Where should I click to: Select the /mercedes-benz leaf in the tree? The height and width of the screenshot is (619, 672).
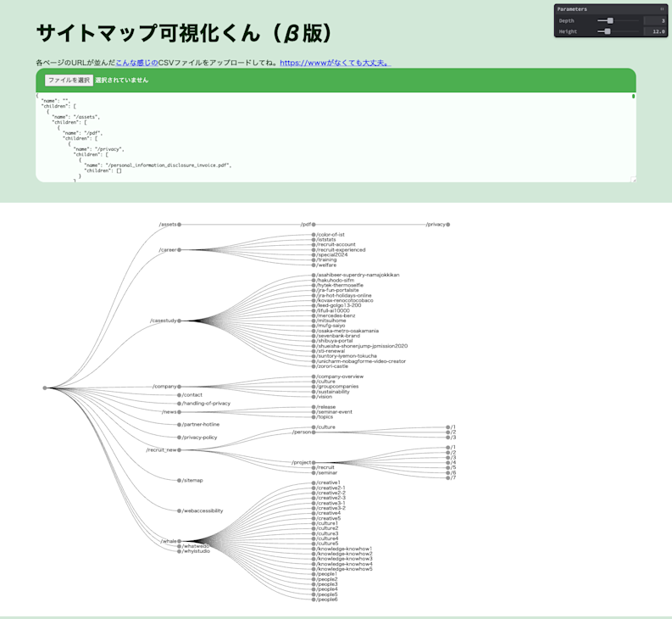click(314, 315)
